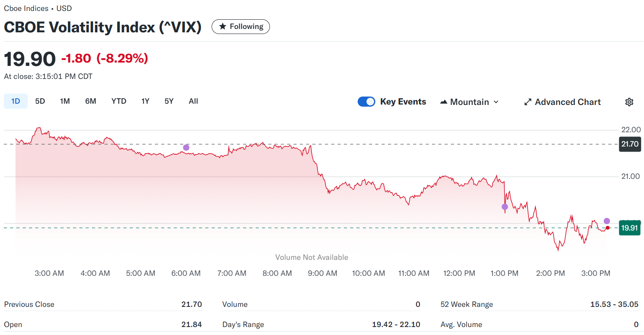The height and width of the screenshot is (335, 644).
Task: Switch to the 1M range tab
Action: 65,101
